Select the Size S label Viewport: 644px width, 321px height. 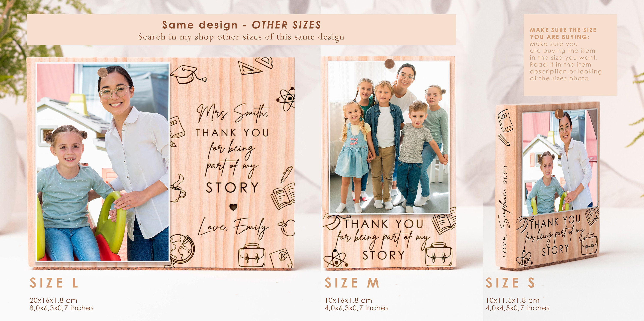click(510, 283)
